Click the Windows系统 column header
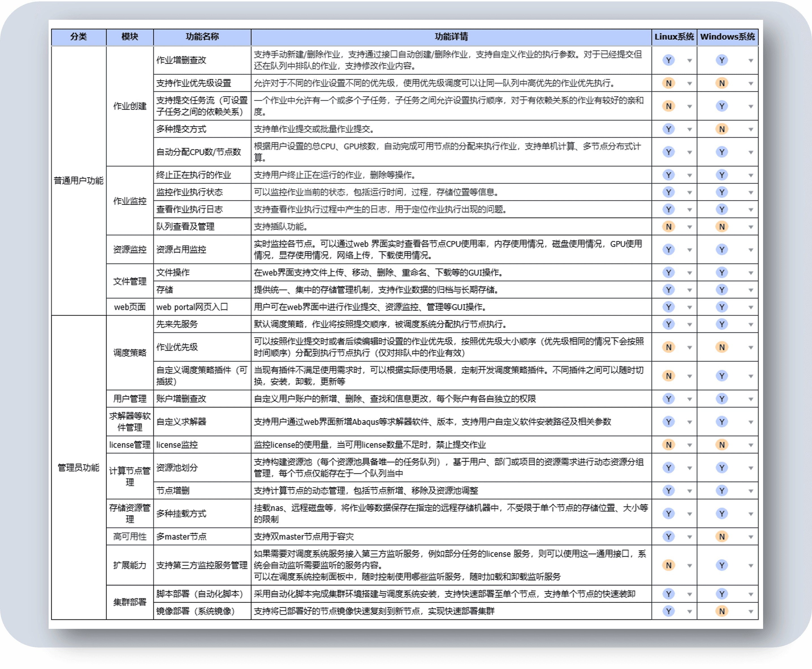Image resolution: width=812 pixels, height=669 pixels. [727, 36]
